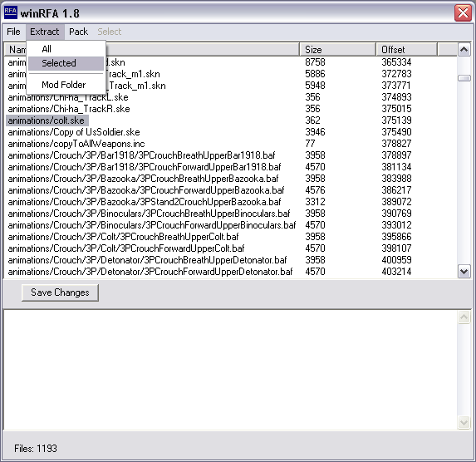Click offset value 373771
Screen dimensions: 476x462
(x=396, y=86)
